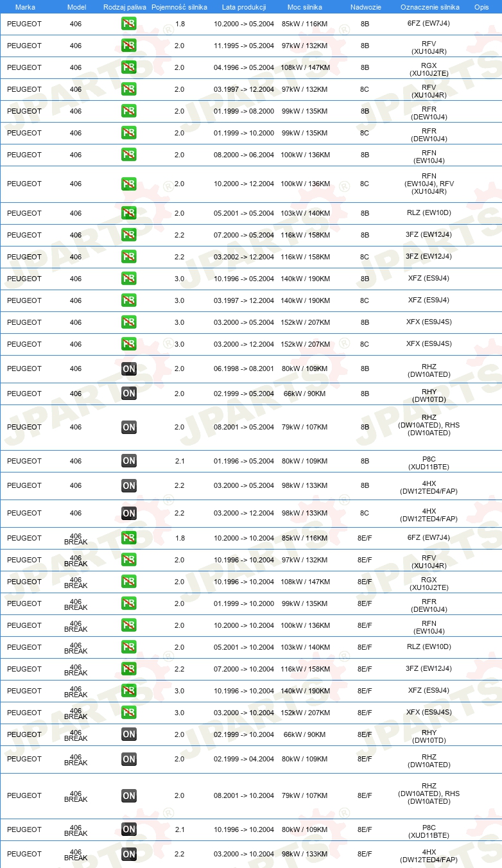Viewport: 502px width, 868px height.
Task: Click power '152kW / 207KM' in 8E/F row
Action: tap(305, 713)
